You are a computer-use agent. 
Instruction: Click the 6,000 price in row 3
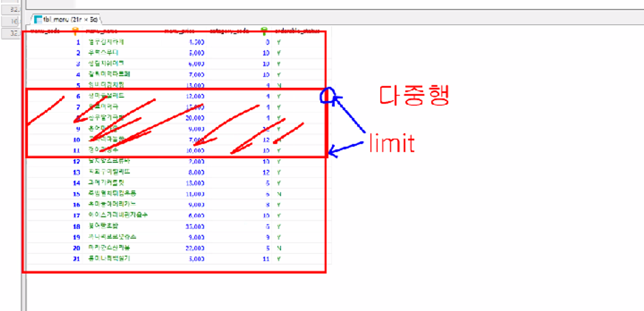pyautogui.click(x=196, y=64)
